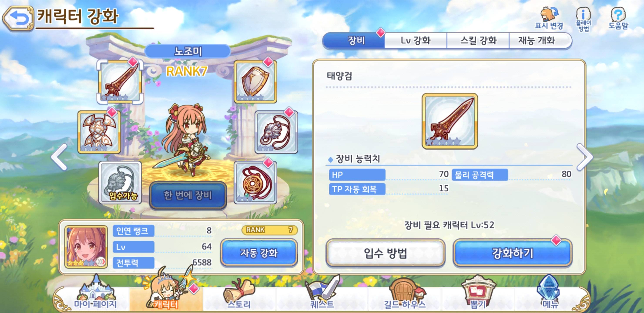Open the 플레이 방법 info icon

point(584,19)
